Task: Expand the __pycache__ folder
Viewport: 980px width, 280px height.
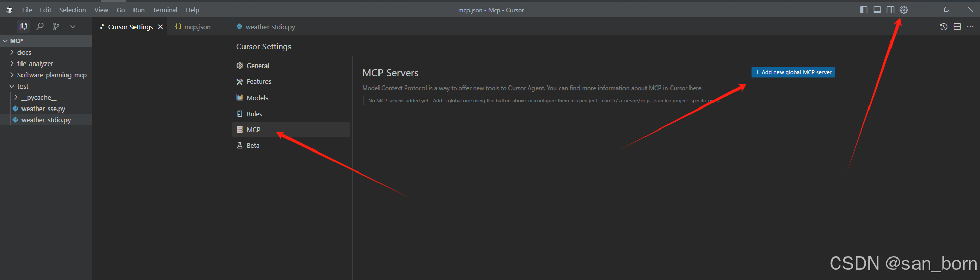Action: pyautogui.click(x=46, y=97)
